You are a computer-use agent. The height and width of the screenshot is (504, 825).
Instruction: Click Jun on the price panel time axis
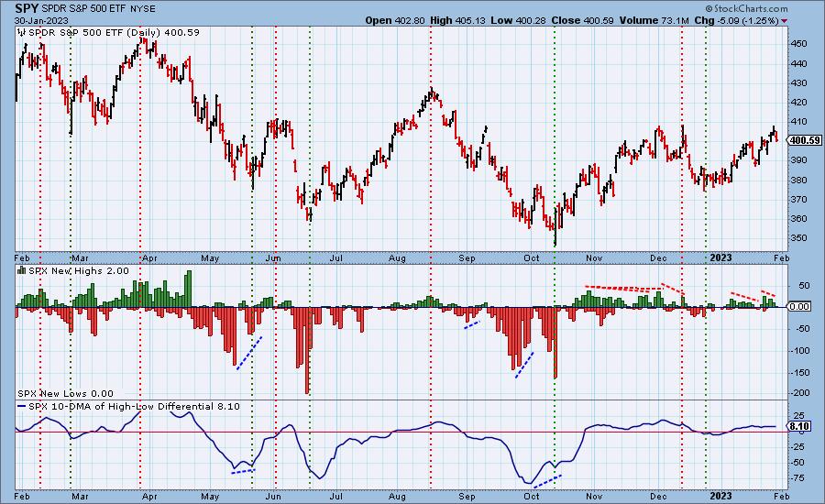tap(273, 257)
